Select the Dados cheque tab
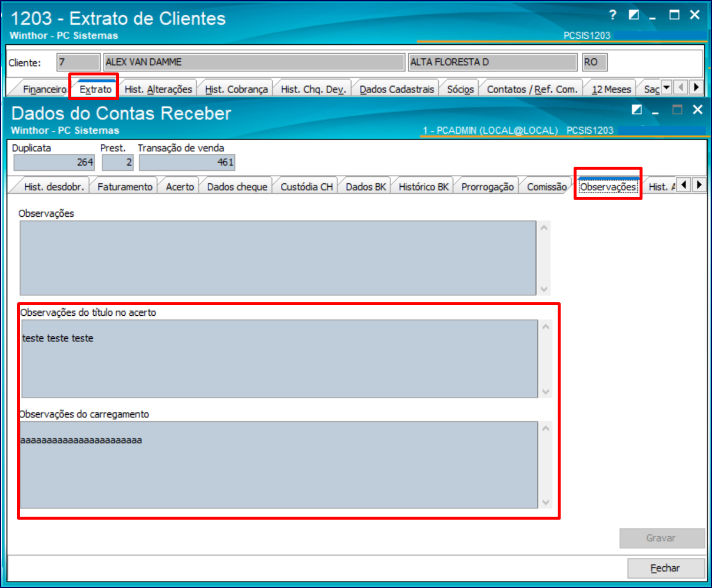The height and width of the screenshot is (588, 712). [237, 186]
